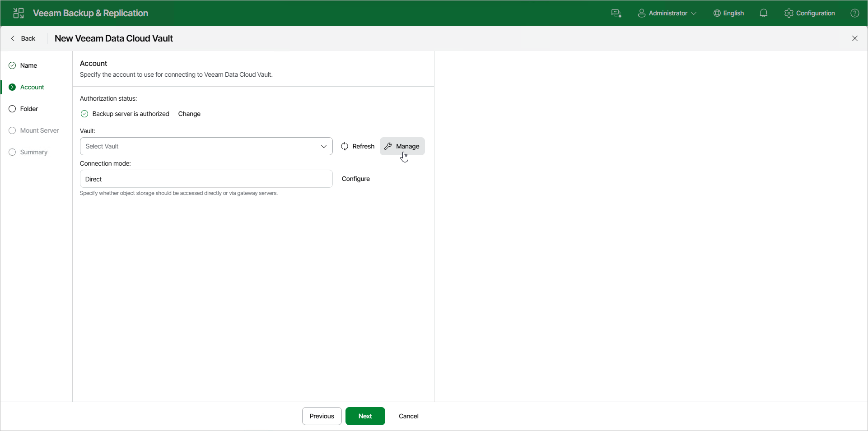The width and height of the screenshot is (868, 431).
Task: Open the Veeam main menu grid icon
Action: (x=19, y=13)
